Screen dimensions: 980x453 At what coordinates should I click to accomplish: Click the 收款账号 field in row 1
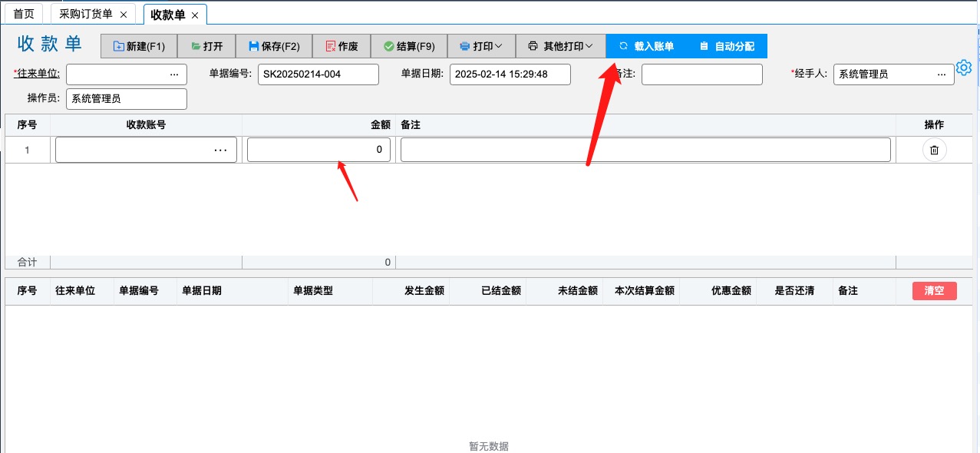pyautogui.click(x=146, y=150)
